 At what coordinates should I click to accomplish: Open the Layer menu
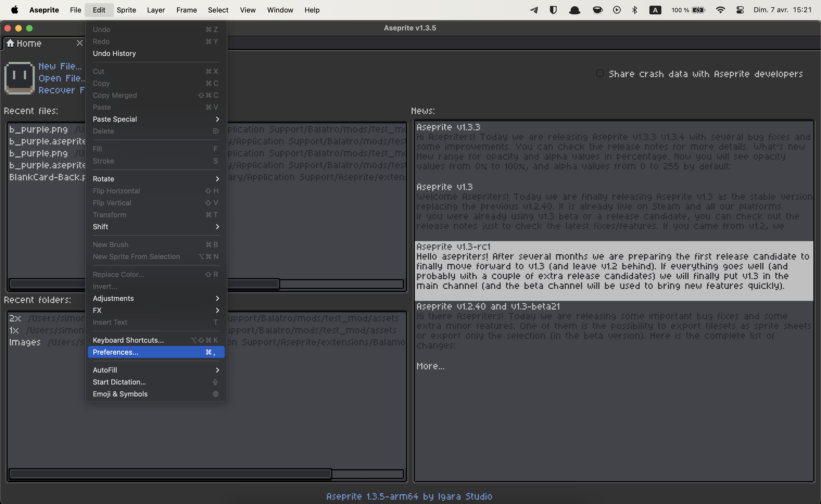[156, 10]
